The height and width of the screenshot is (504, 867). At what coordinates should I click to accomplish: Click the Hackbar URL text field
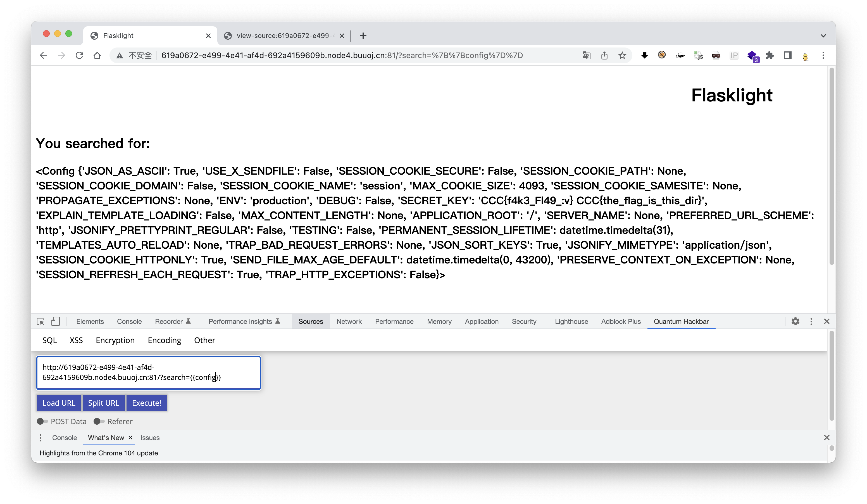pyautogui.click(x=149, y=373)
